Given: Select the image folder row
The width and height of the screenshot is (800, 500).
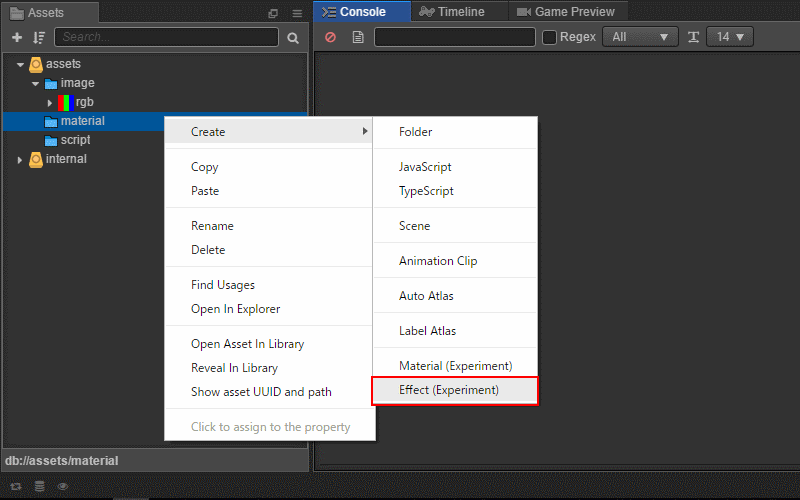Looking at the screenshot, I should click(x=155, y=83).
